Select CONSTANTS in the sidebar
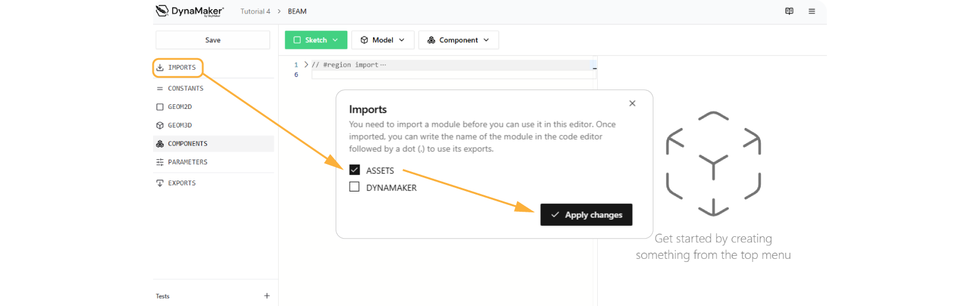980x306 pixels. click(186, 88)
